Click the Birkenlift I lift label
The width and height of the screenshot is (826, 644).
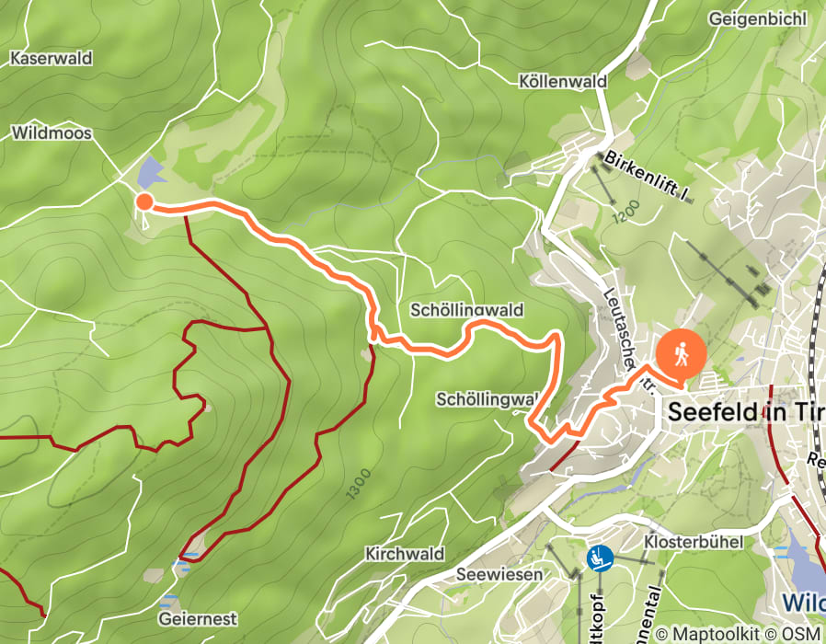[646, 176]
